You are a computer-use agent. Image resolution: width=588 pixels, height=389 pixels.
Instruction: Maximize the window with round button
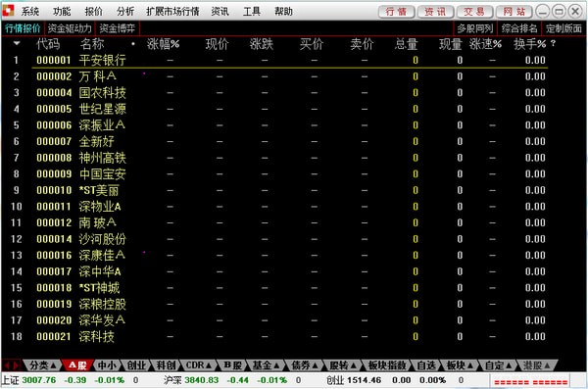(x=559, y=12)
